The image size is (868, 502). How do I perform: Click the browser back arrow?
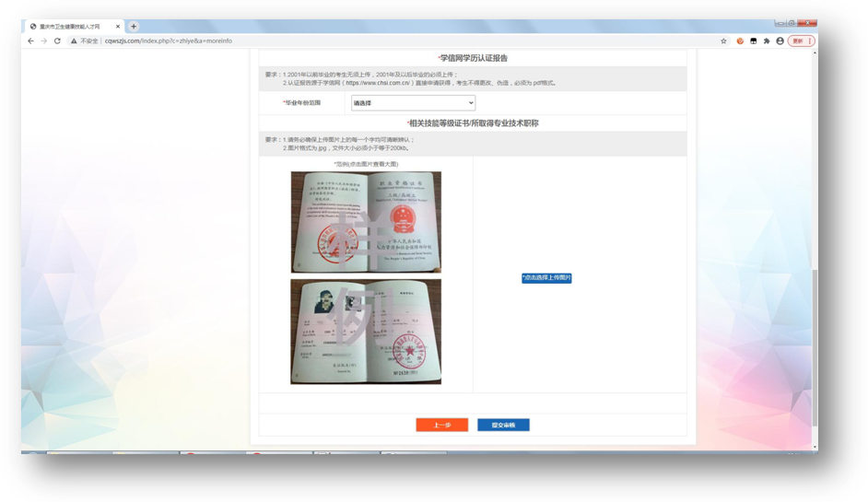click(x=31, y=41)
